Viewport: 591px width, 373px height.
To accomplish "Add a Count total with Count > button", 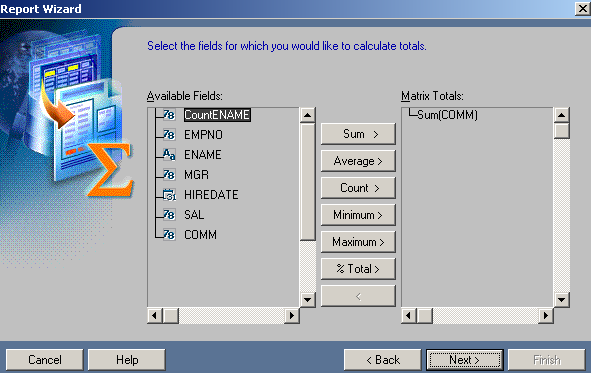I will point(358,188).
